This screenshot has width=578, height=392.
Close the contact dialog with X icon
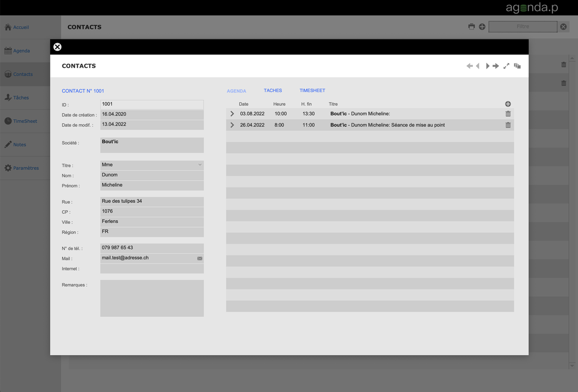click(57, 47)
